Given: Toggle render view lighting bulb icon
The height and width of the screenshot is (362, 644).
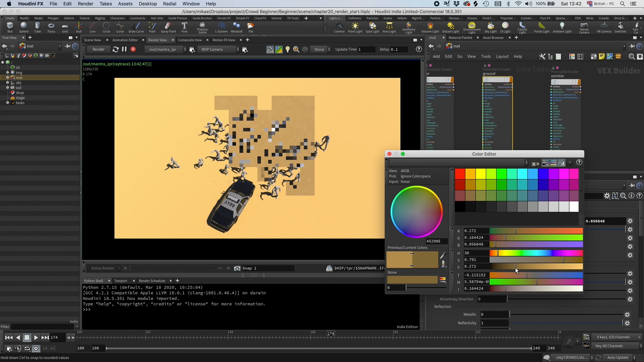Looking at the screenshot, I should coord(288,49).
